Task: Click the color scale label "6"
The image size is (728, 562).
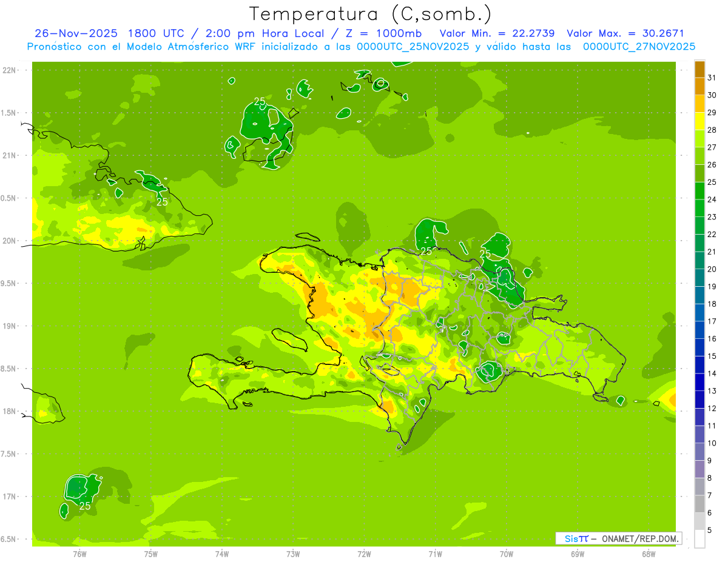Action: [x=710, y=513]
